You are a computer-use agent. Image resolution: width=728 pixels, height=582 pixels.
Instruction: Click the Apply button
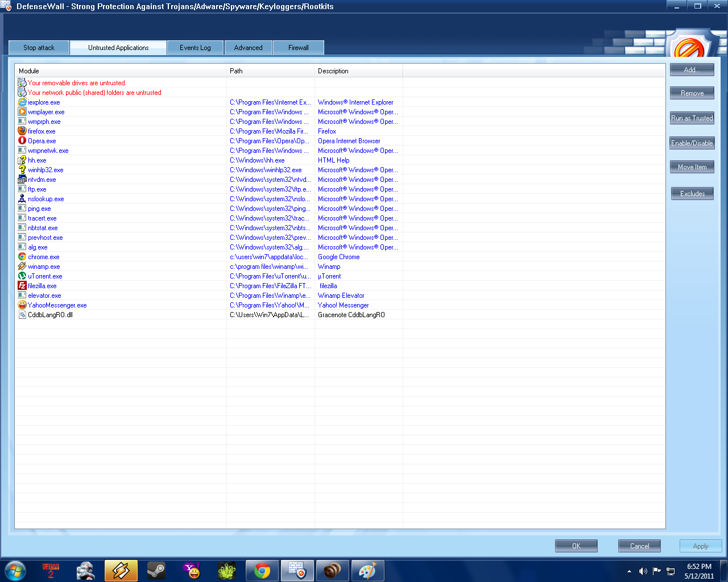pos(701,546)
